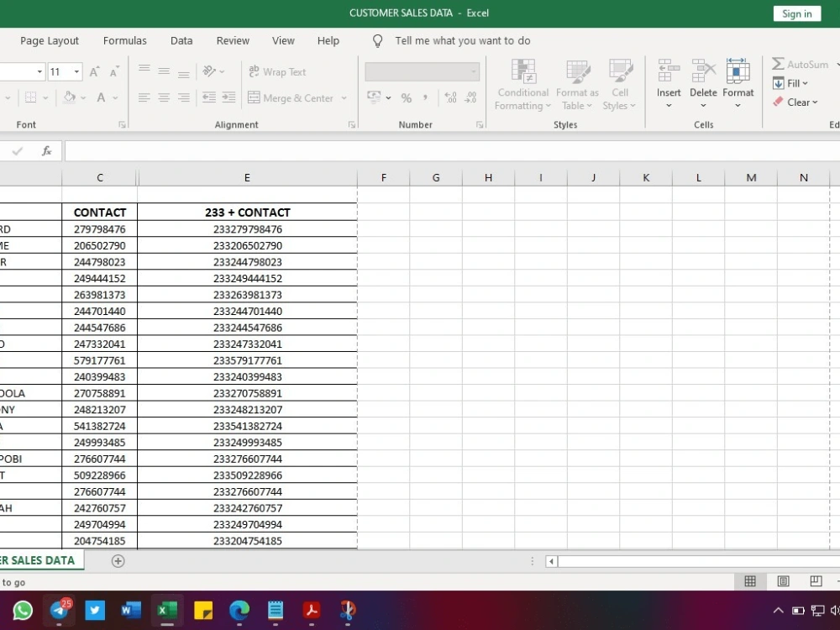Switch to Normal view

click(750, 581)
